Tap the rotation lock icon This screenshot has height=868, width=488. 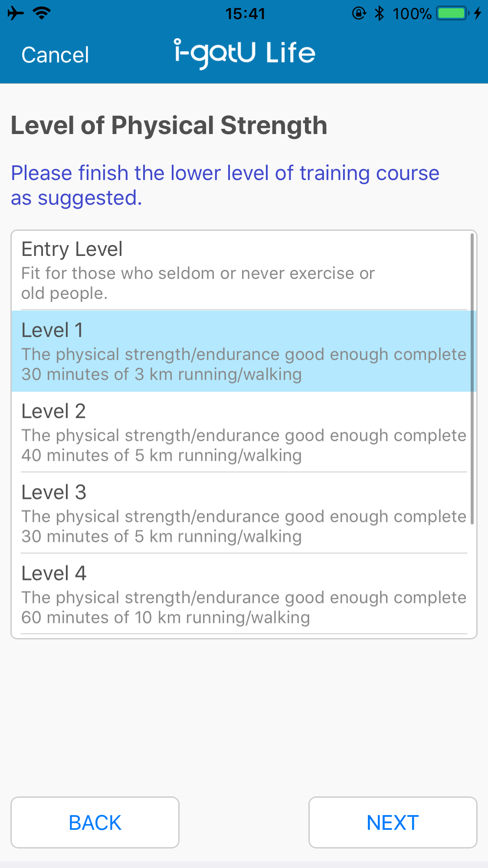[359, 13]
